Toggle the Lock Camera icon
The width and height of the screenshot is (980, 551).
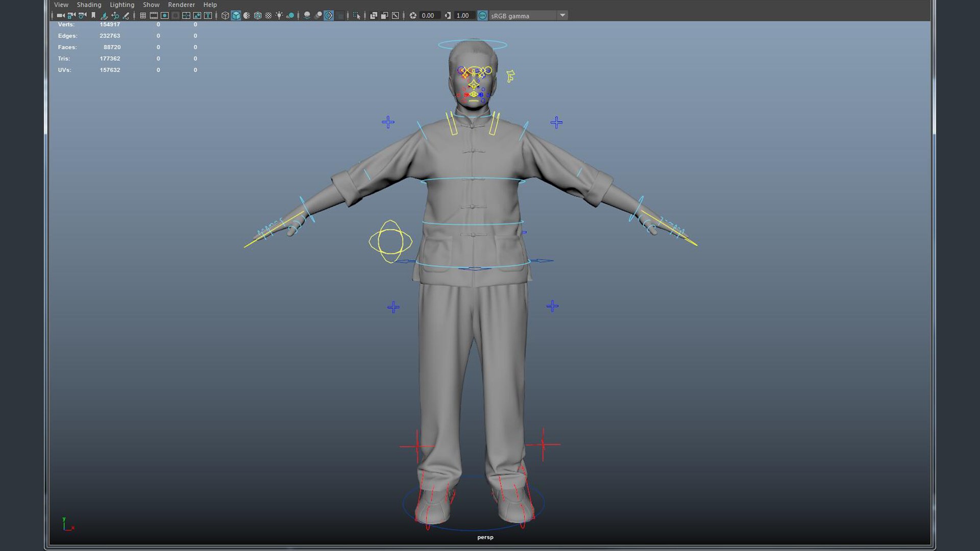click(x=71, y=16)
